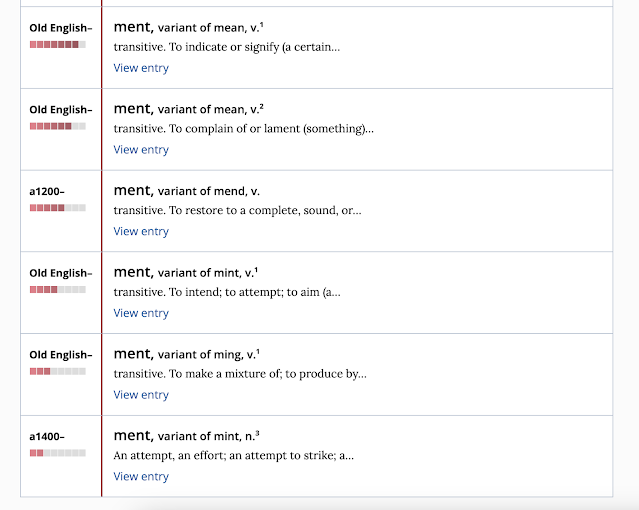Image resolution: width=639 pixels, height=510 pixels.
Task: Open View entry for mint, n.³ variant
Action: coord(141,476)
